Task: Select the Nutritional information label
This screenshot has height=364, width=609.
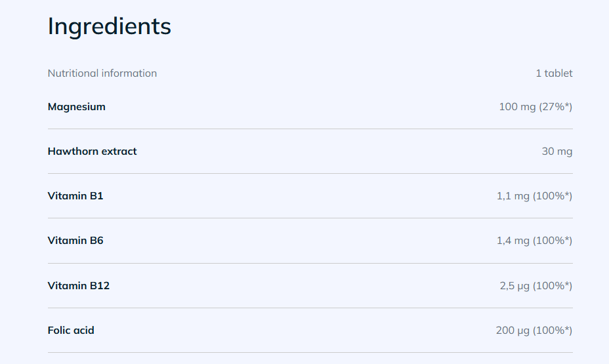Action: tap(102, 73)
